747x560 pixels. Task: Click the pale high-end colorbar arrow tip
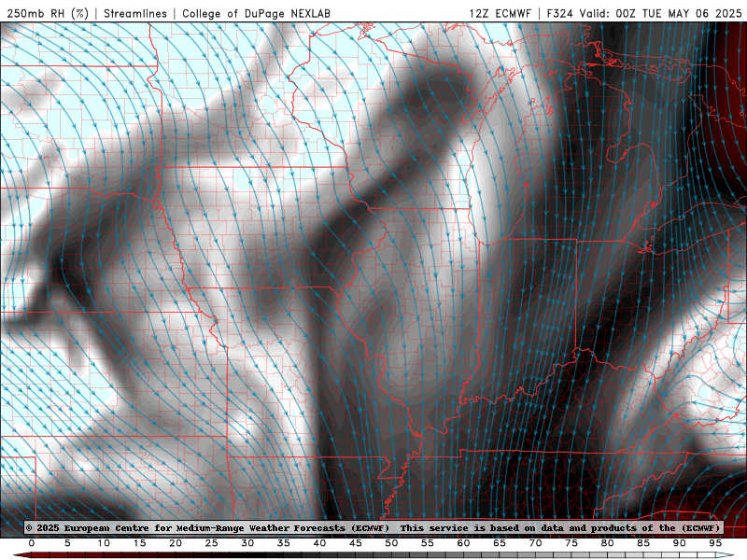(726, 555)
